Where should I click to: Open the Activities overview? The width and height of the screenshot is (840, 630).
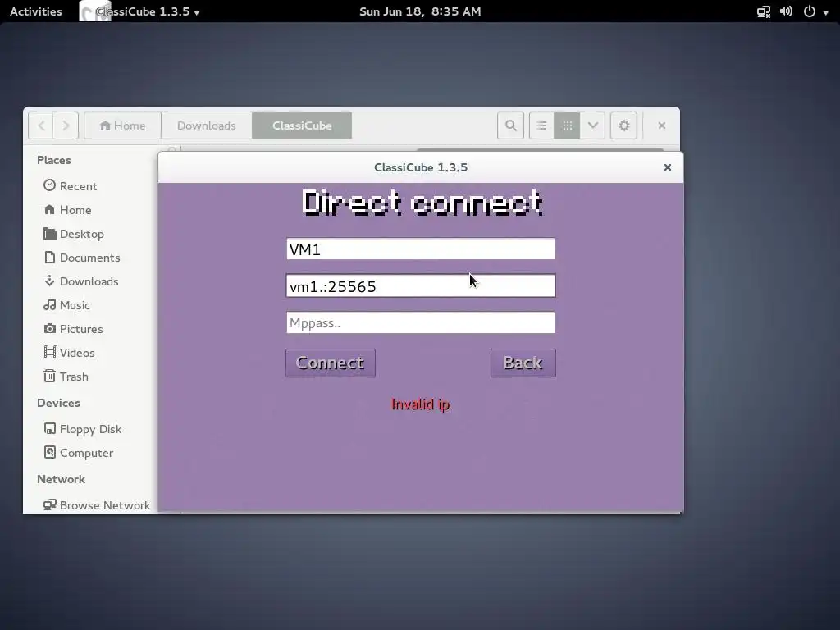tap(36, 11)
